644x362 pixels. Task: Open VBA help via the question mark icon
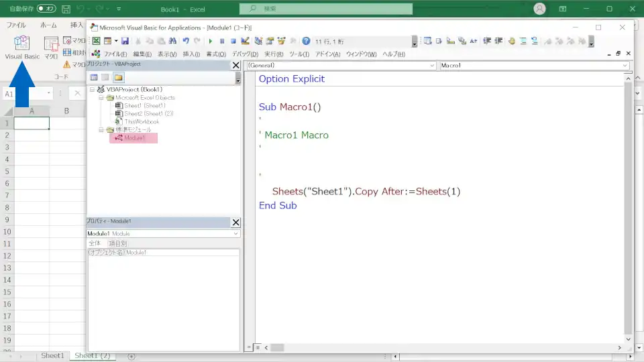(306, 41)
